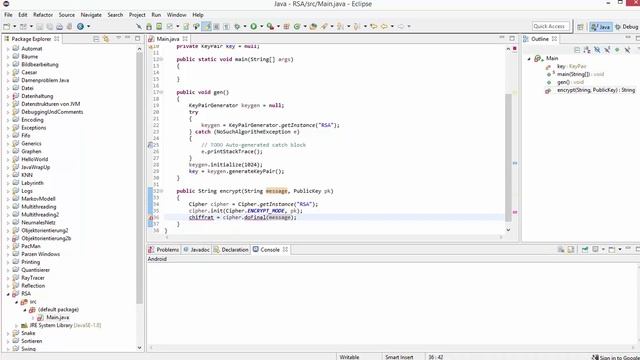Image resolution: width=640 pixels, height=360 pixels.
Task: Click the yellow Back navigation arrow
Action: 384,27
